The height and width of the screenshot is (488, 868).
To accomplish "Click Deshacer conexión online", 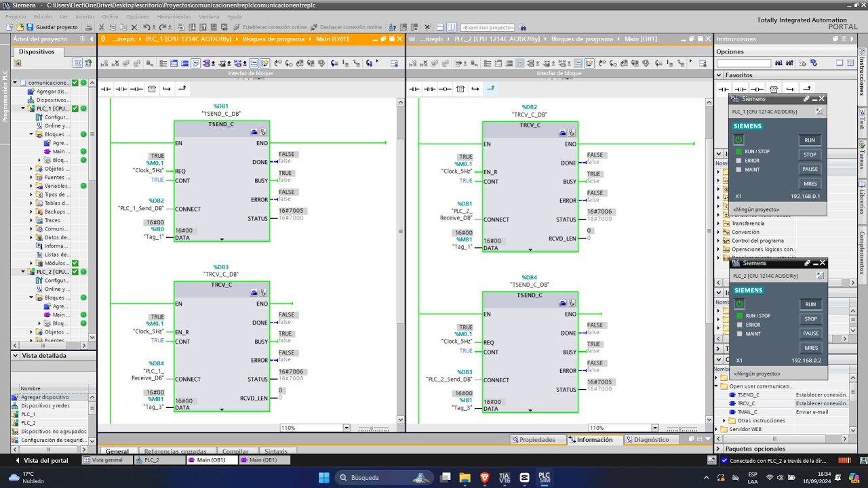I will pyautogui.click(x=346, y=27).
